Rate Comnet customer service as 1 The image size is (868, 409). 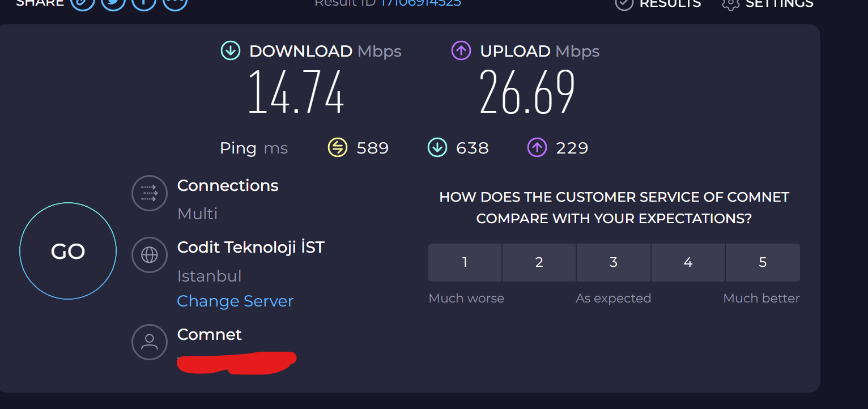tap(465, 262)
